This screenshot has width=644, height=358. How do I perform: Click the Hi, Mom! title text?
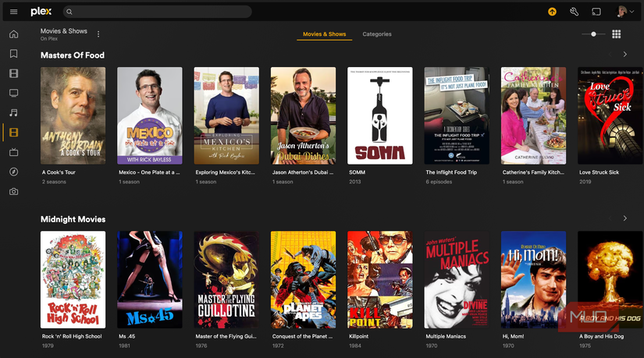[513, 336]
